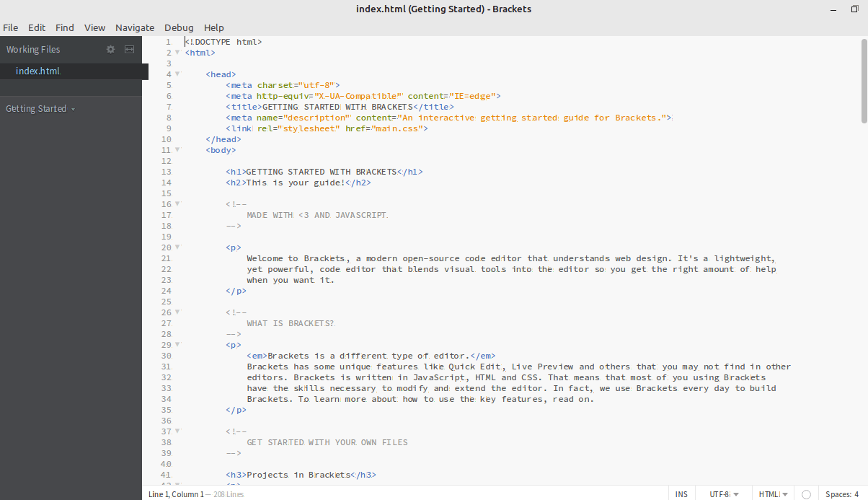868x500 pixels.
Task: Collapse the body element at line 11
Action: [177, 149]
